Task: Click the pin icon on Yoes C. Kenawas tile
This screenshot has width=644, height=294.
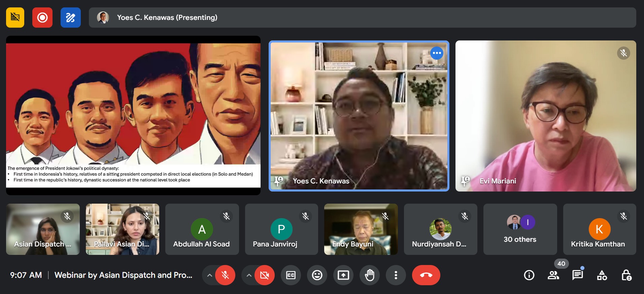Action: (279, 181)
